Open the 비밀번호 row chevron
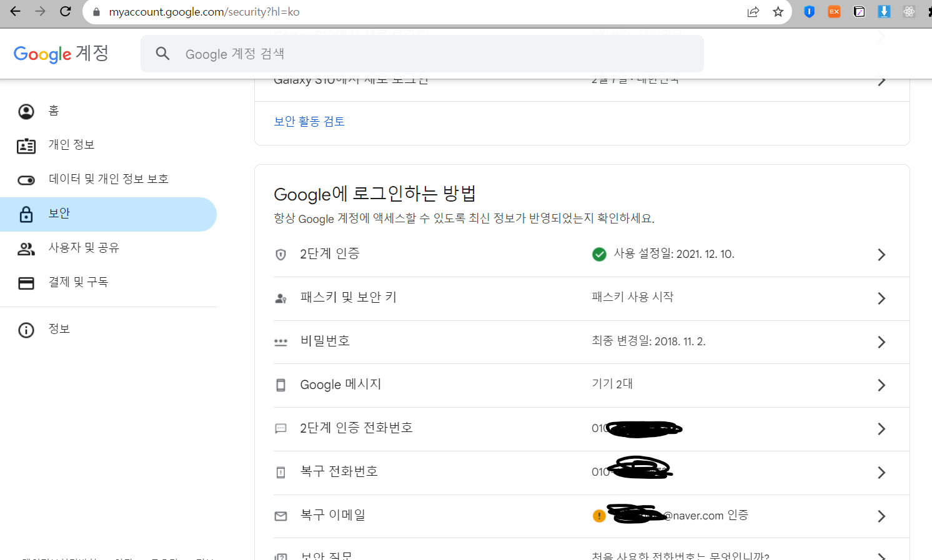 881,342
